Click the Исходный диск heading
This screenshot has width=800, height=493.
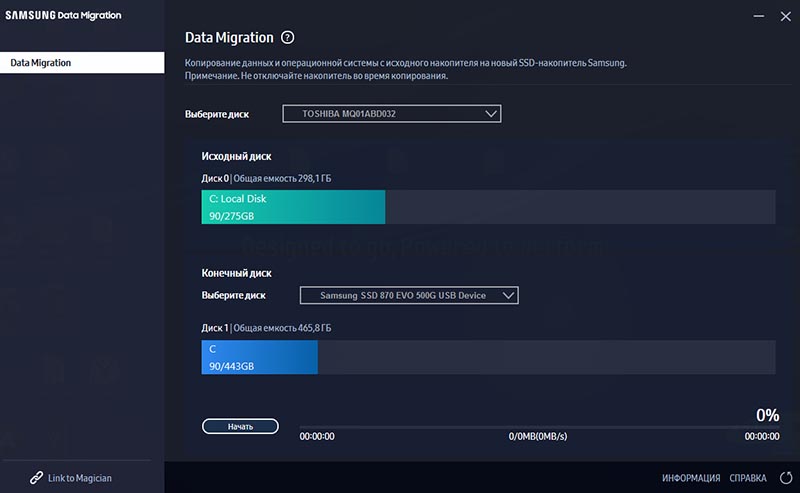236,156
